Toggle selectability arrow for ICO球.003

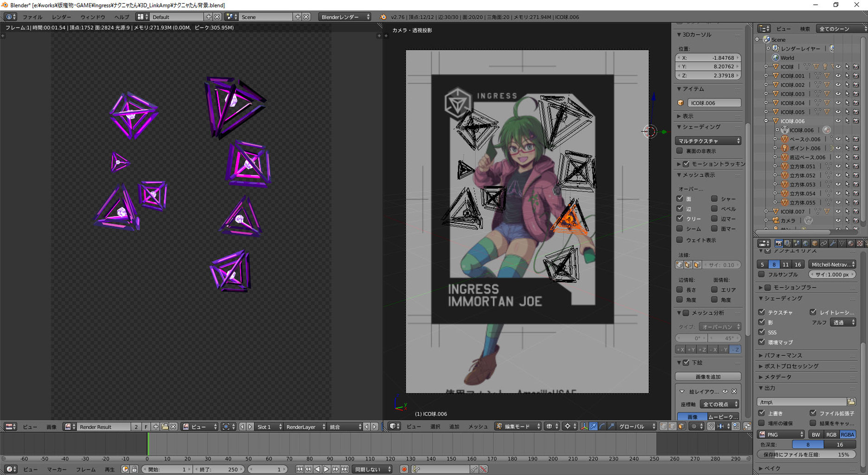pyautogui.click(x=847, y=94)
